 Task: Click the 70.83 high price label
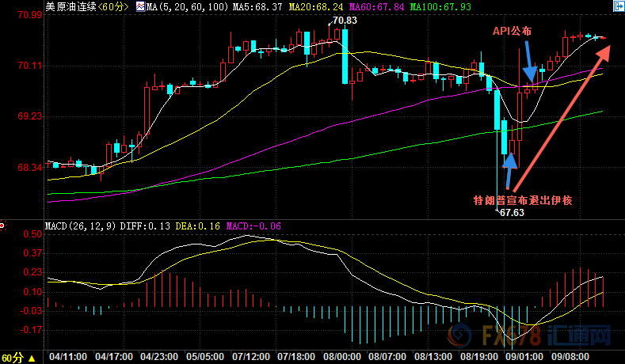345,21
